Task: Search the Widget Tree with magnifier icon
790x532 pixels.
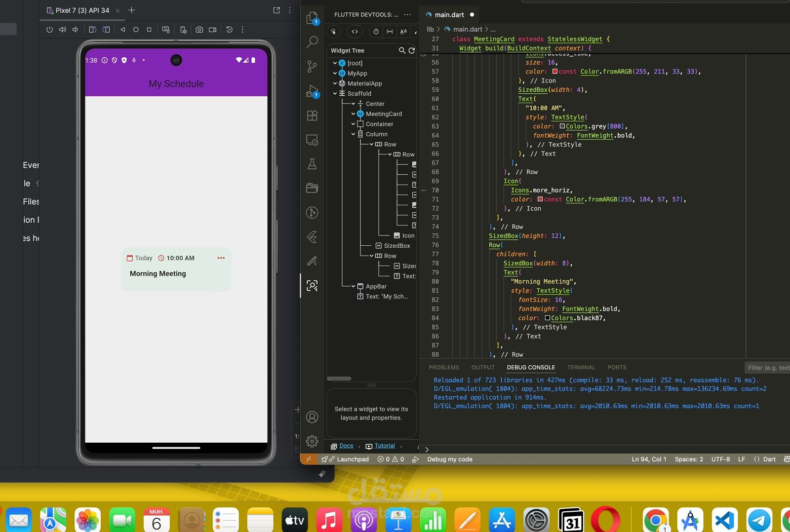Action: (x=402, y=50)
